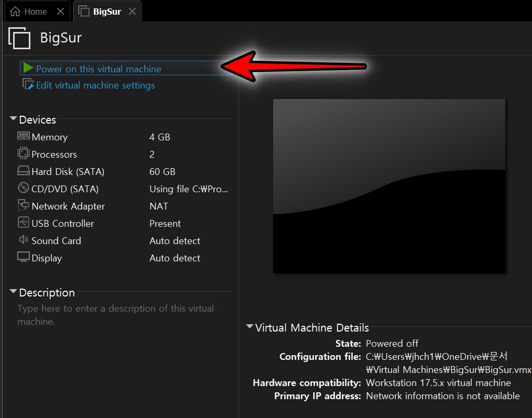
Task: Click the BigSur.vmx configuration file path
Action: pos(449,363)
